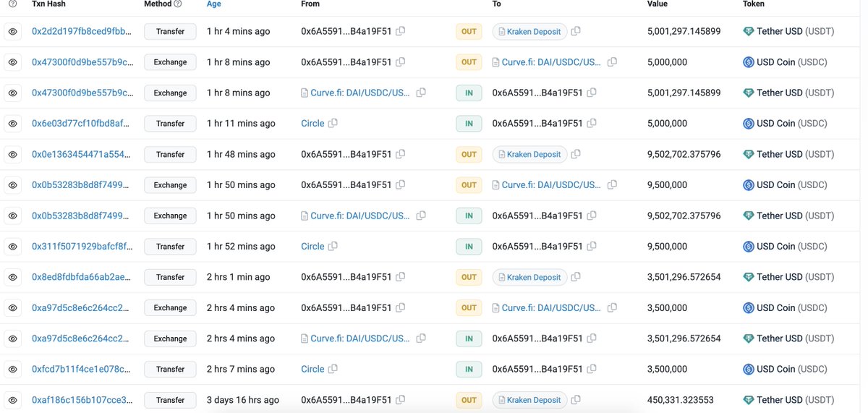This screenshot has height=413, width=868.
Task: Copy Curve.fi To address in 1 hr 50 mins OUT row
Action: pos(612,185)
